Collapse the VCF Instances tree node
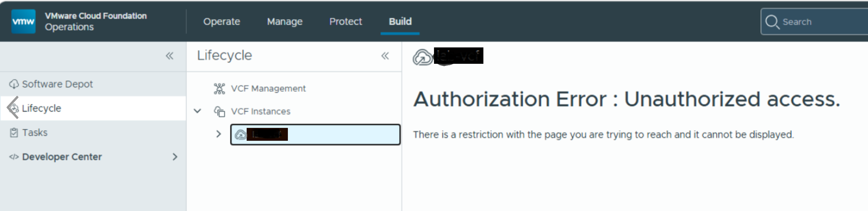Screen dimensions: 868x211 (x=198, y=111)
